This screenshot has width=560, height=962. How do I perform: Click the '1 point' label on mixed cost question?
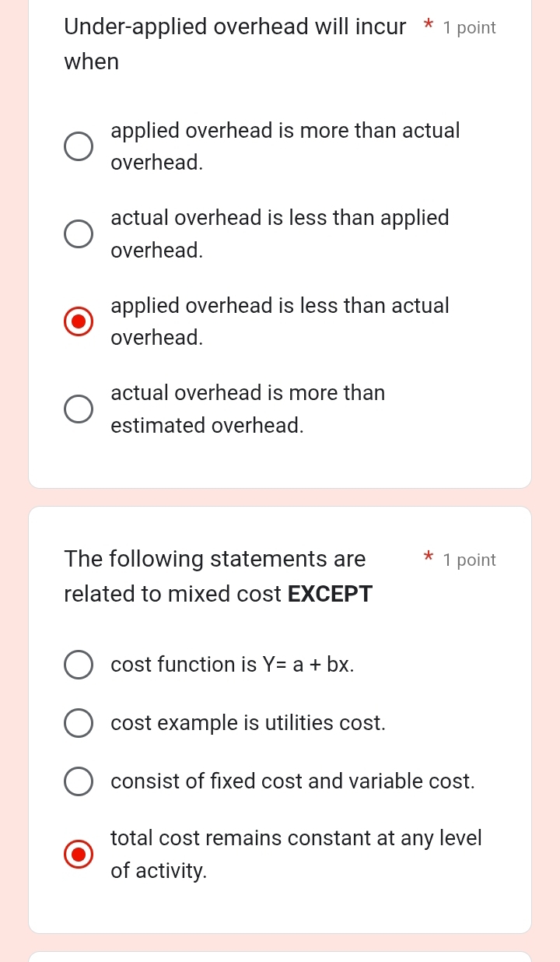click(x=469, y=560)
